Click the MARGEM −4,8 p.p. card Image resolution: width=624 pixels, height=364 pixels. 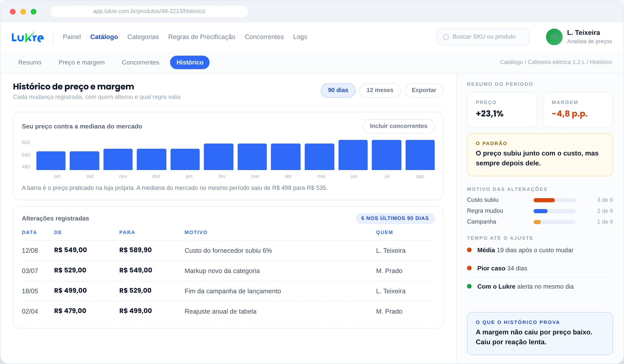(x=578, y=110)
